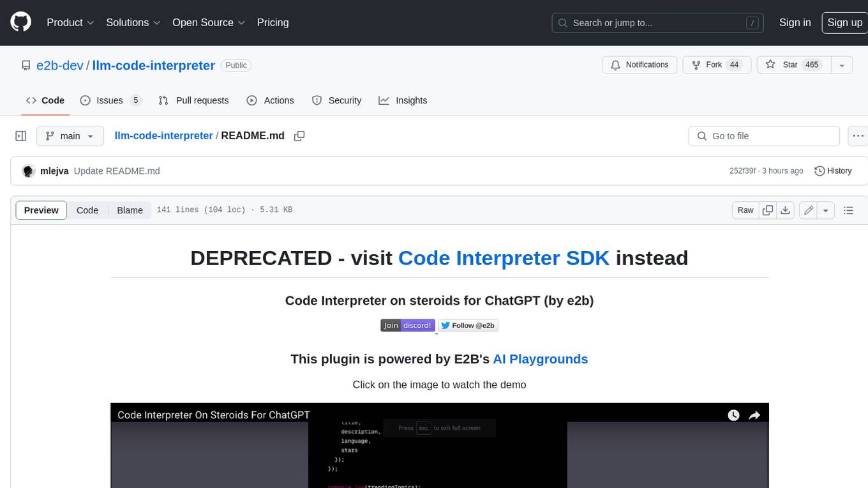Open the outline list icon
This screenshot has height=488, width=868.
click(848, 210)
